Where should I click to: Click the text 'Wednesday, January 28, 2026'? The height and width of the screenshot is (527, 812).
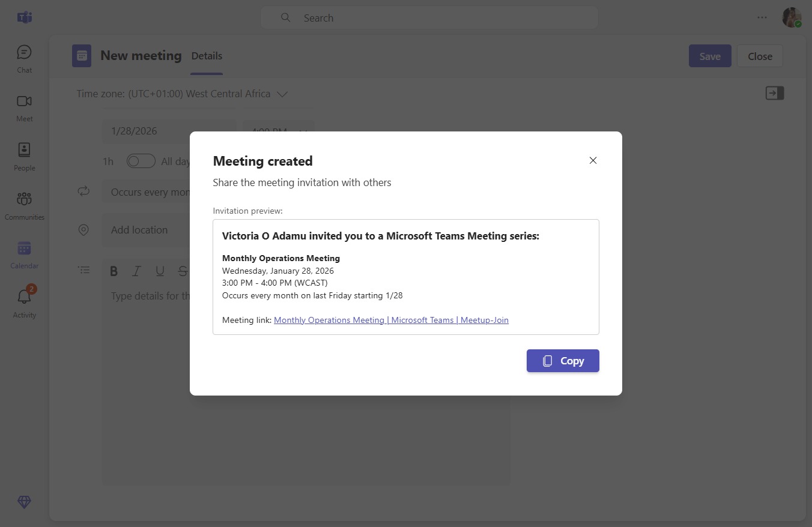[x=278, y=271]
